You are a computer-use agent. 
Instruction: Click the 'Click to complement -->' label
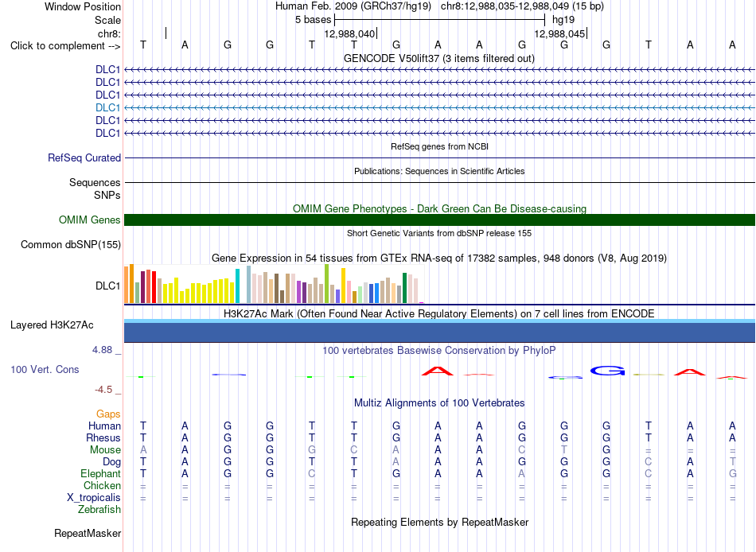(x=65, y=46)
